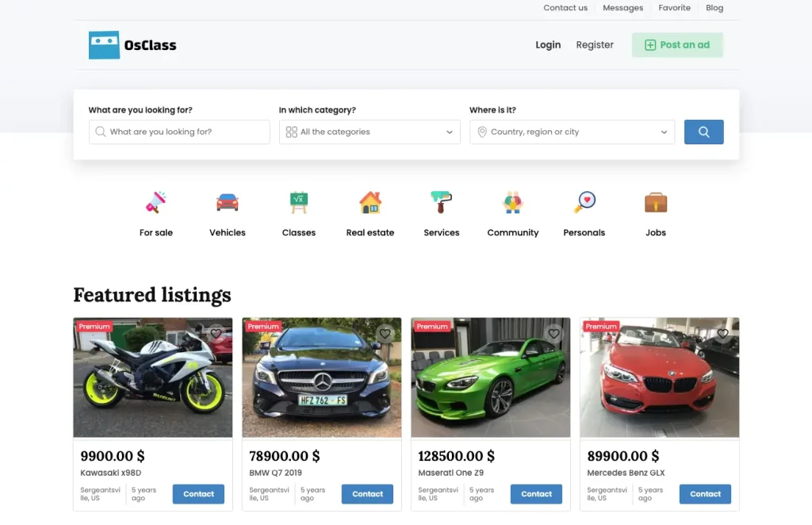Click the Featured listings heading
Screen dimensions: 812x525
click(152, 294)
